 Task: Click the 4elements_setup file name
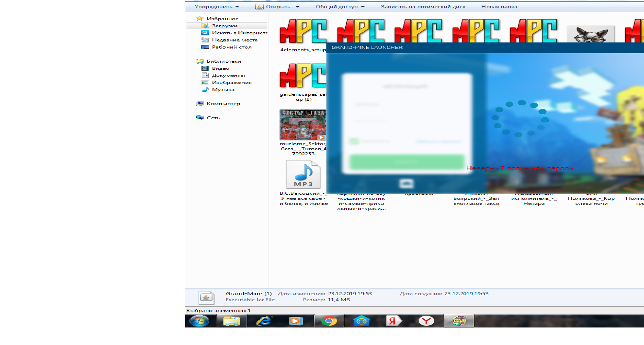(x=303, y=50)
